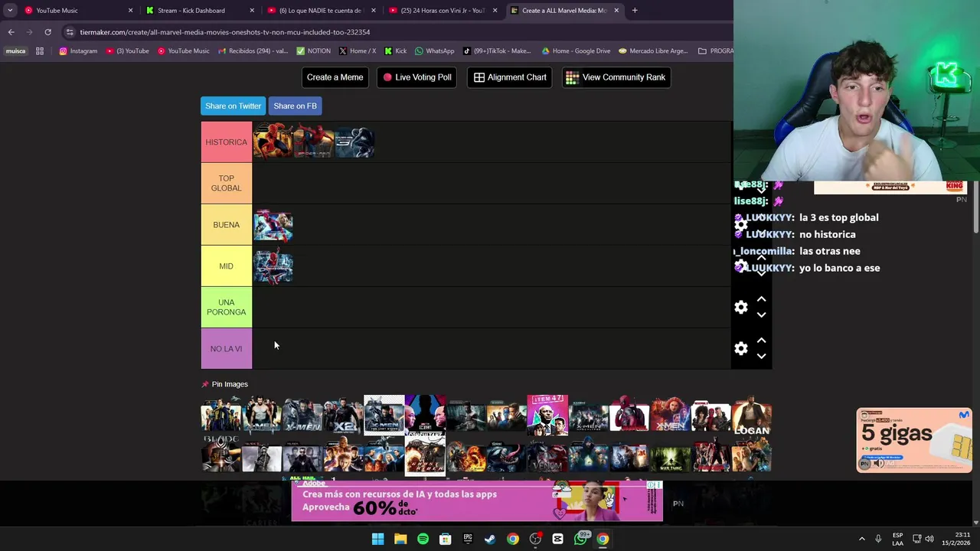Image resolution: width=980 pixels, height=551 pixels.
Task: Close the YouTube Music tab
Action: pyautogui.click(x=130, y=11)
